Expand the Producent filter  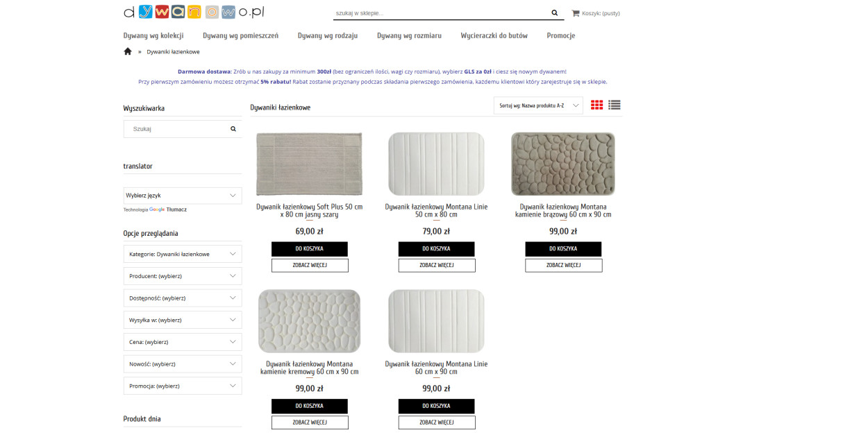tap(183, 276)
